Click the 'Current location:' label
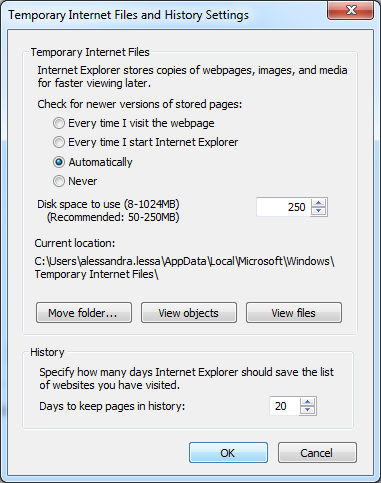Screen dimensions: 381x483 (75, 243)
